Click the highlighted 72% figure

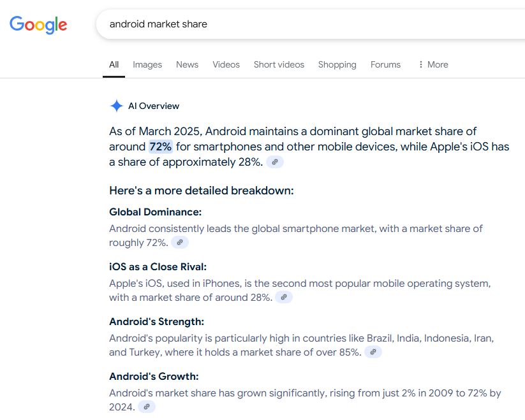coord(160,147)
